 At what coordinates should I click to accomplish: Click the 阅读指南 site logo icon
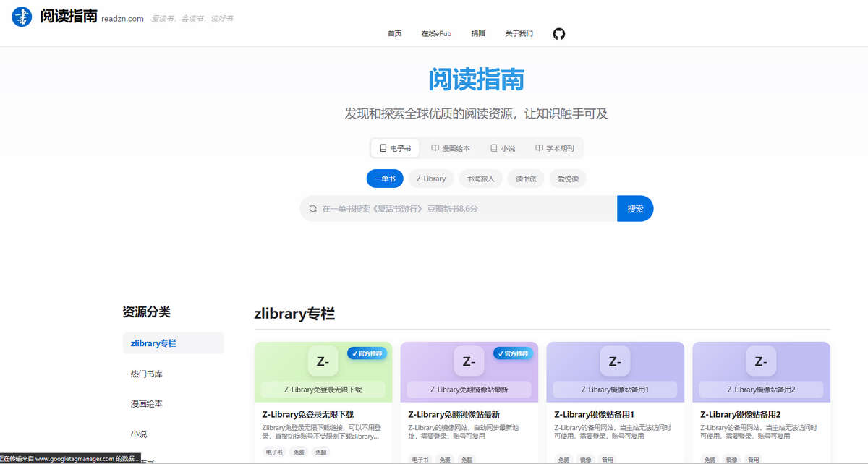22,16
